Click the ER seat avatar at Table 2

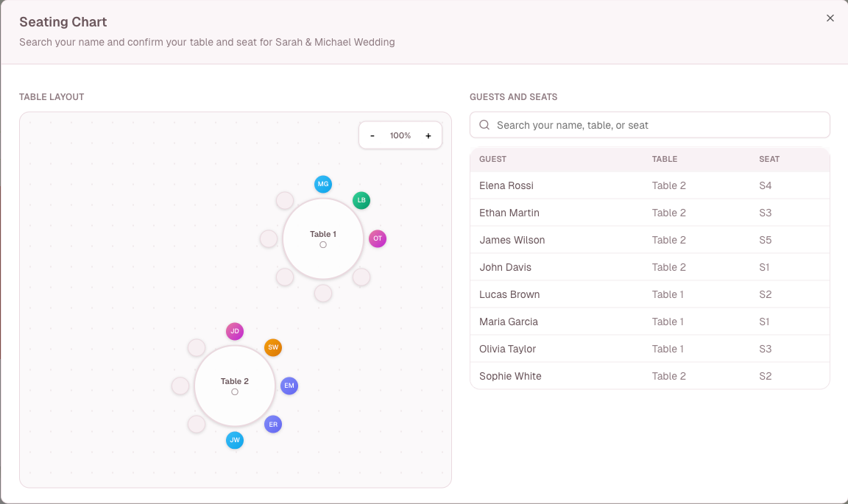(273, 424)
